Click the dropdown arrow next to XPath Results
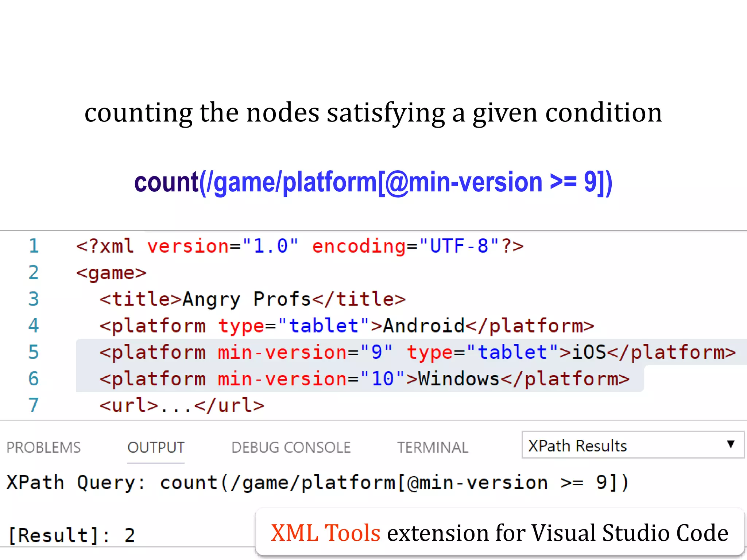 (x=731, y=444)
